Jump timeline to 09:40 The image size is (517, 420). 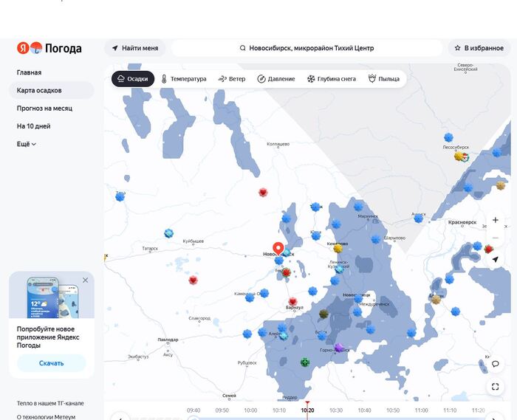(194, 410)
